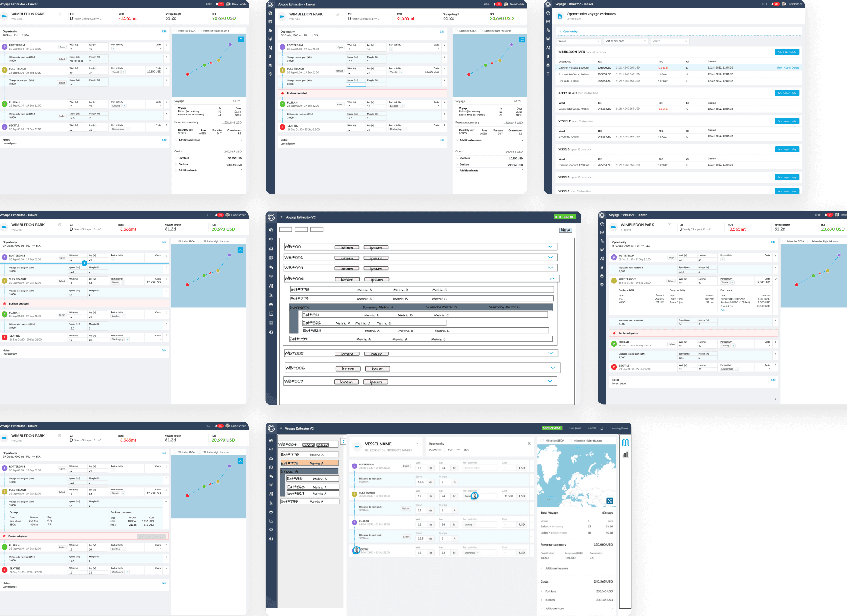Select the bar chart icon in Vessel Name window

(626, 454)
